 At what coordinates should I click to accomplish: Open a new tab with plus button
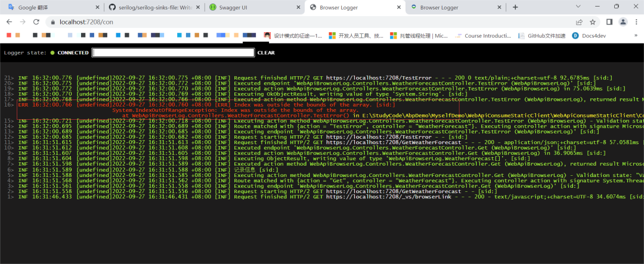(x=515, y=7)
